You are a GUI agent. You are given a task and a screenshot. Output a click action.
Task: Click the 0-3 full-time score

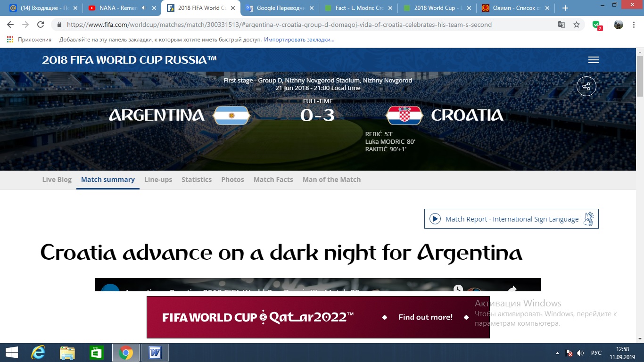(318, 115)
